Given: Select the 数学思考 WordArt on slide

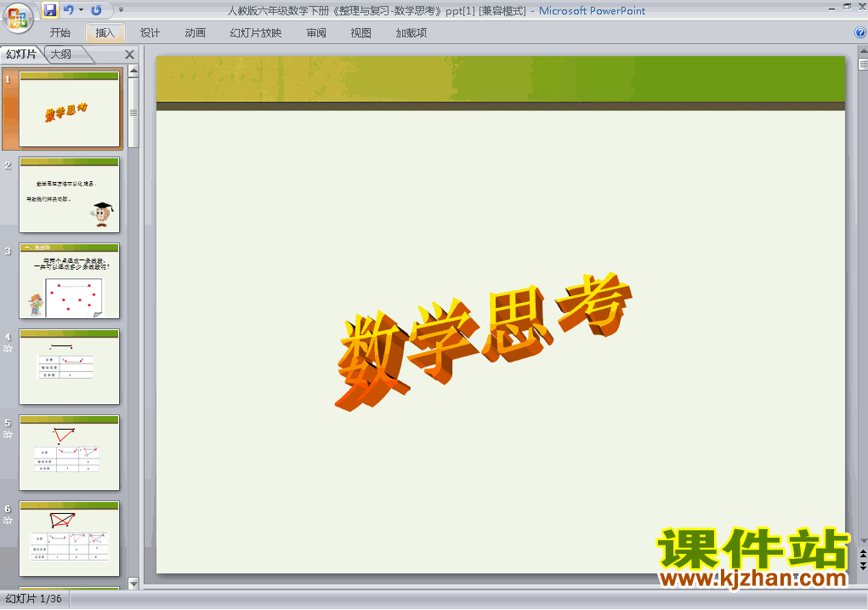Looking at the screenshot, I should click(484, 341).
